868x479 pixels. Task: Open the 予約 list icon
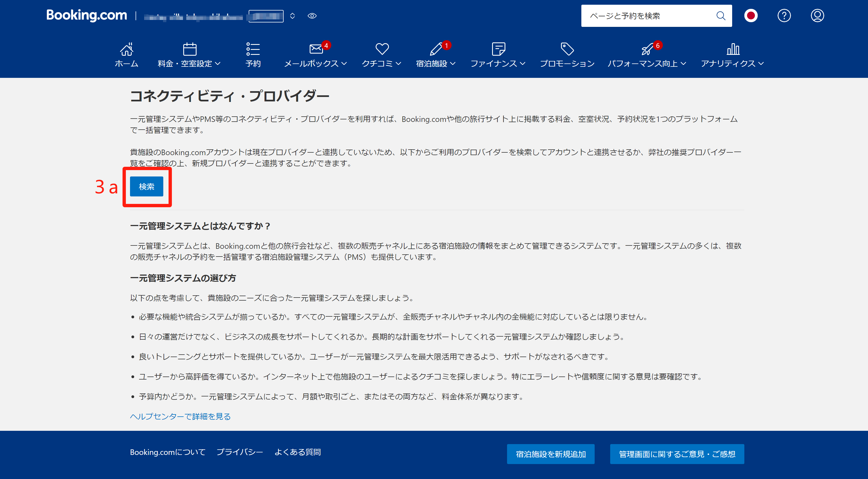(253, 49)
